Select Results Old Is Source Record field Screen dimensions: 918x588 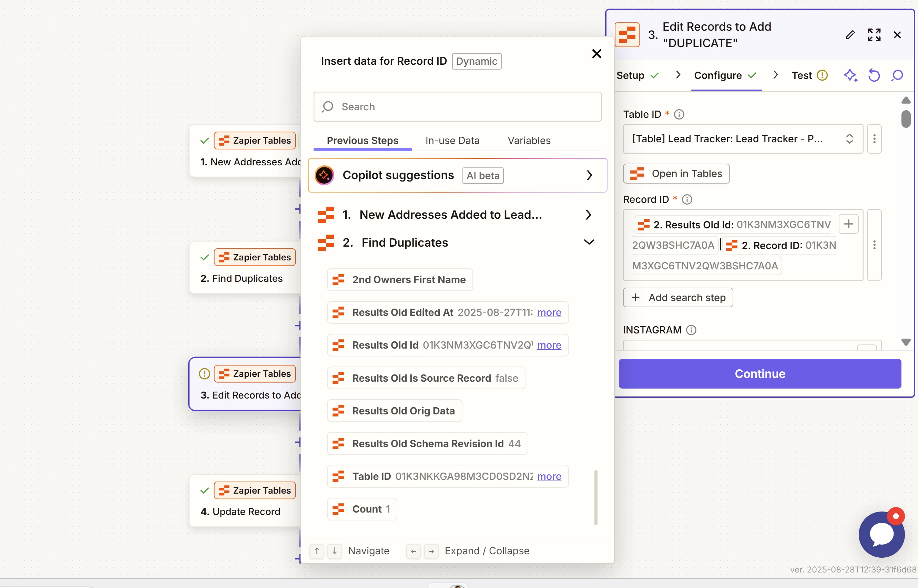click(x=426, y=378)
